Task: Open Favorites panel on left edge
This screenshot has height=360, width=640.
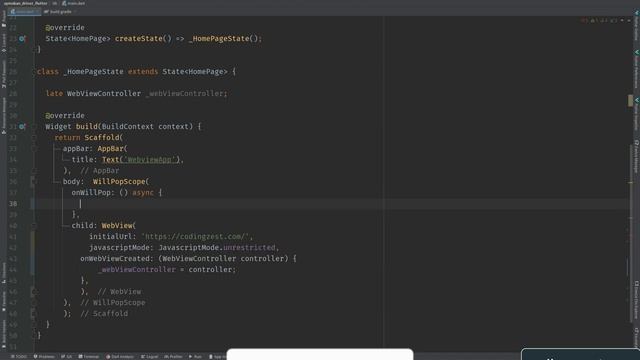Action: coord(4,301)
